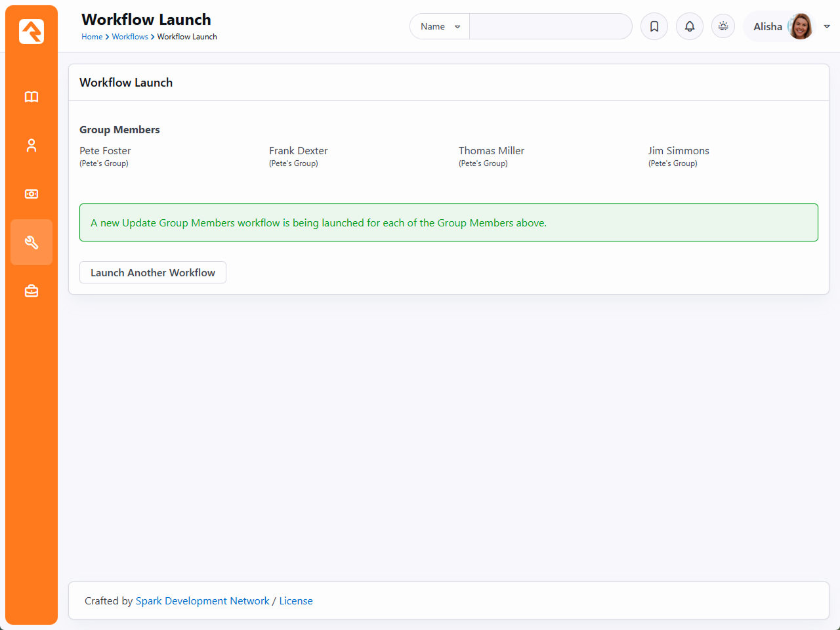Open the Intranet book icon in sidebar
Viewport: 840px width, 630px height.
tap(31, 97)
